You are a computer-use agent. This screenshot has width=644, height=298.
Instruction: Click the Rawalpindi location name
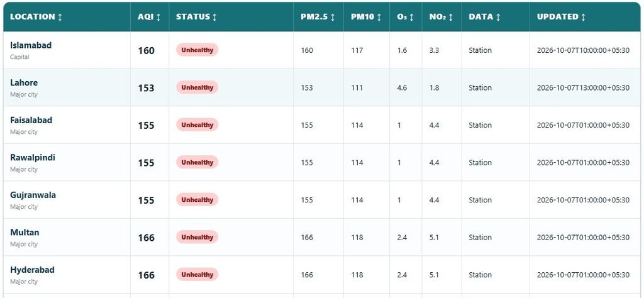pyautogui.click(x=33, y=157)
